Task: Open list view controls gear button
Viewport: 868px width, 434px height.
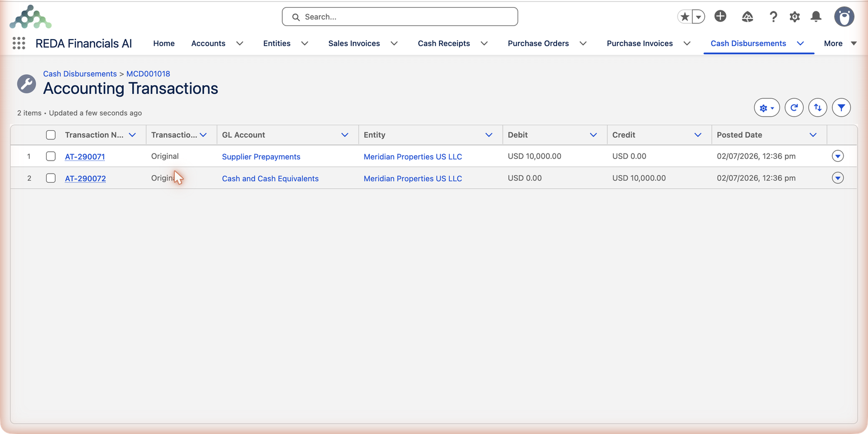Action: 767,107
